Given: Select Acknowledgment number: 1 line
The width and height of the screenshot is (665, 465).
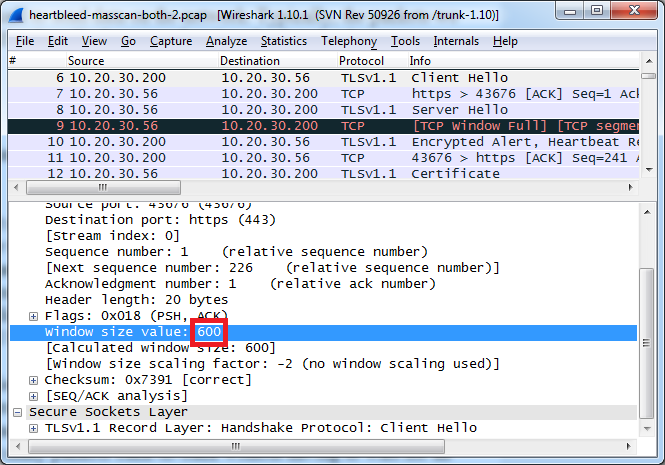Looking at the screenshot, I should pos(240,284).
